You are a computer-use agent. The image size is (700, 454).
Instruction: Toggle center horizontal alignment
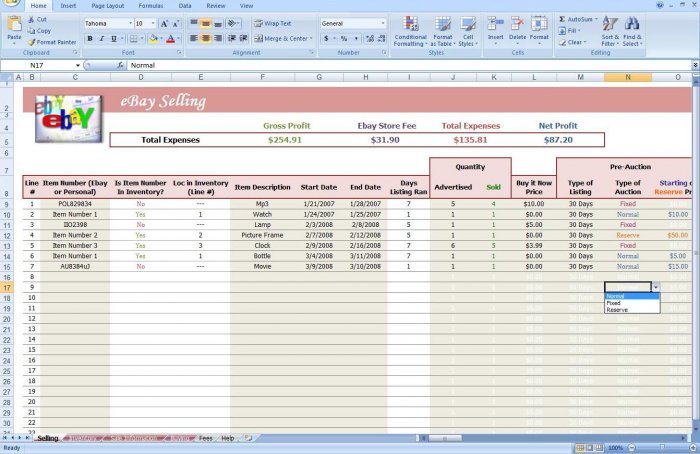(206, 38)
